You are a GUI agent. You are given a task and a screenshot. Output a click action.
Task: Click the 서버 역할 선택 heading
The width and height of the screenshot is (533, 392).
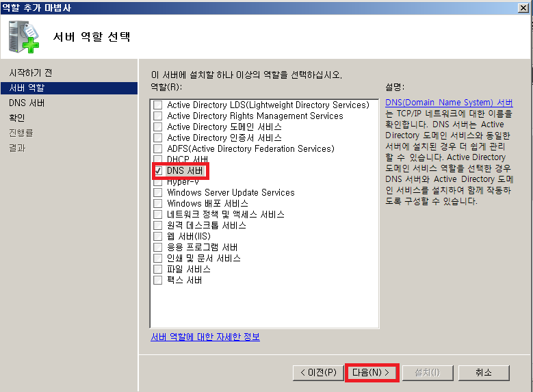pyautogui.click(x=92, y=36)
